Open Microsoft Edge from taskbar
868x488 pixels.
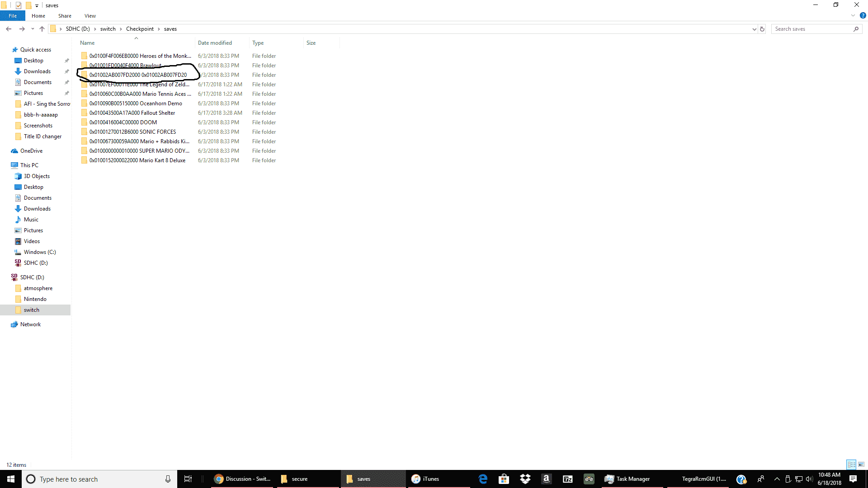pos(483,479)
